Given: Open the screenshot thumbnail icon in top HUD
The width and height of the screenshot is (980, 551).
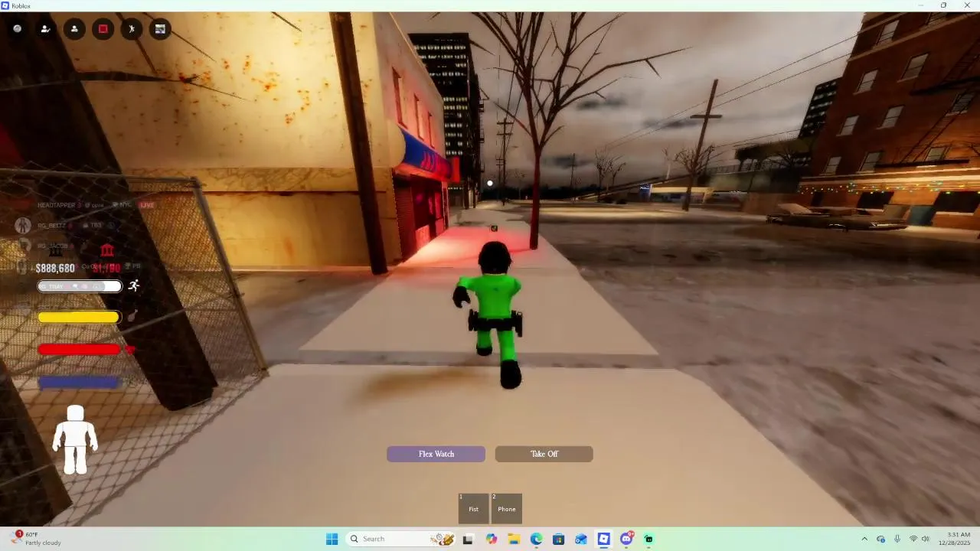Looking at the screenshot, I should (160, 29).
